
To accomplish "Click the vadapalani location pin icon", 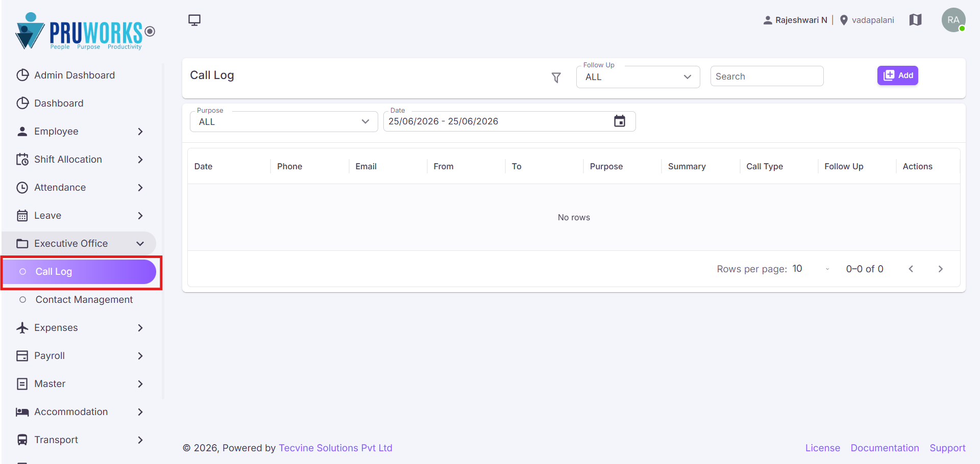I will [844, 20].
